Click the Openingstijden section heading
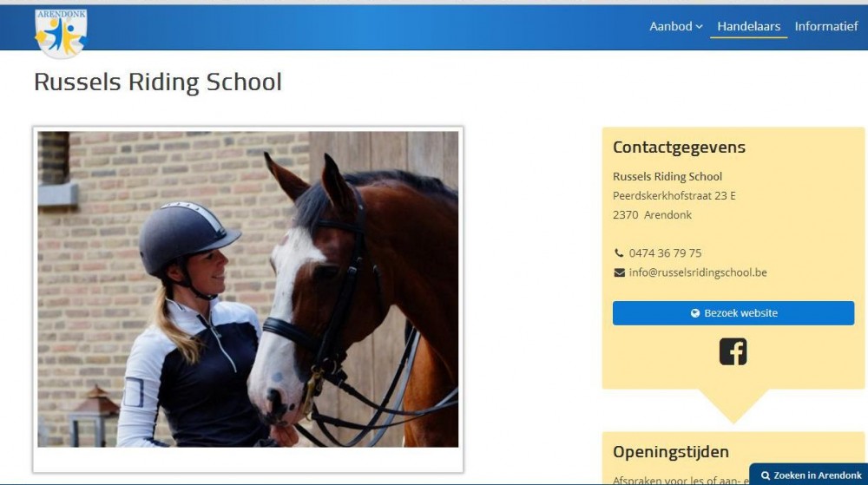This screenshot has width=868, height=485. pyautogui.click(x=670, y=452)
